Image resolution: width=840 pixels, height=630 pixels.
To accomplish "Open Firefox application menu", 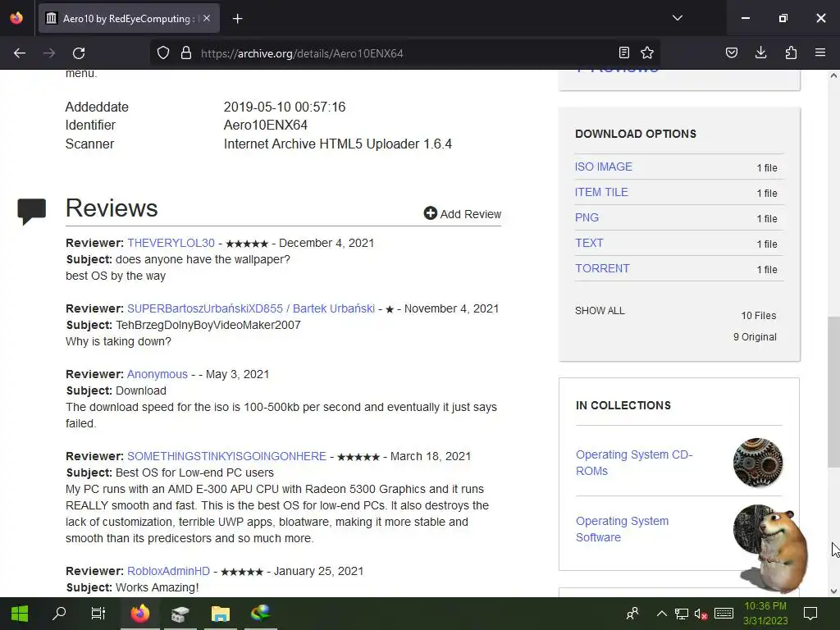I will 820,52.
